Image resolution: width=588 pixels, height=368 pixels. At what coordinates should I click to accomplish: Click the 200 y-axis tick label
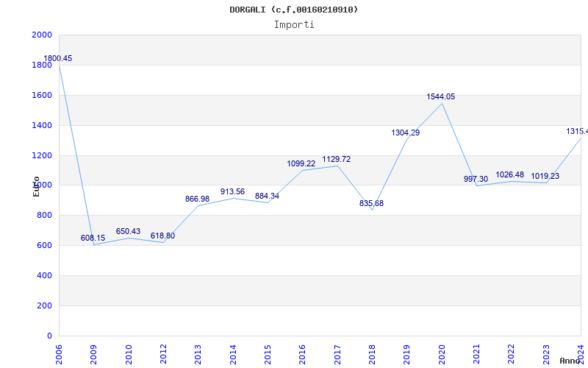(x=45, y=305)
